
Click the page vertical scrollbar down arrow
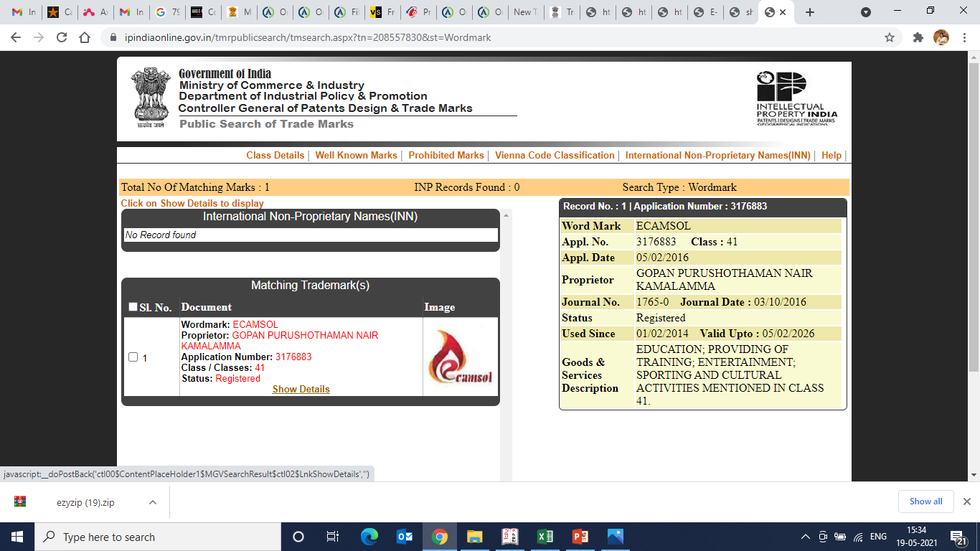pyautogui.click(x=974, y=475)
